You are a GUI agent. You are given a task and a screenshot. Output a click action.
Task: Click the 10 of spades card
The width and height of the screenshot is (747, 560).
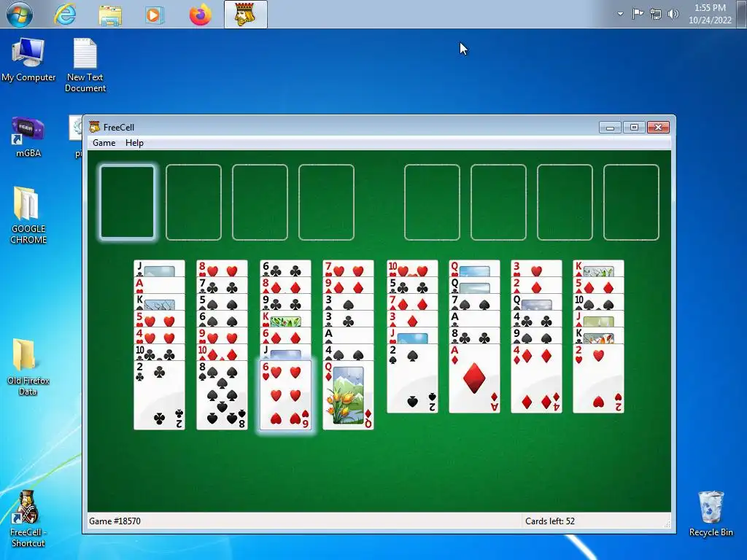598,303
